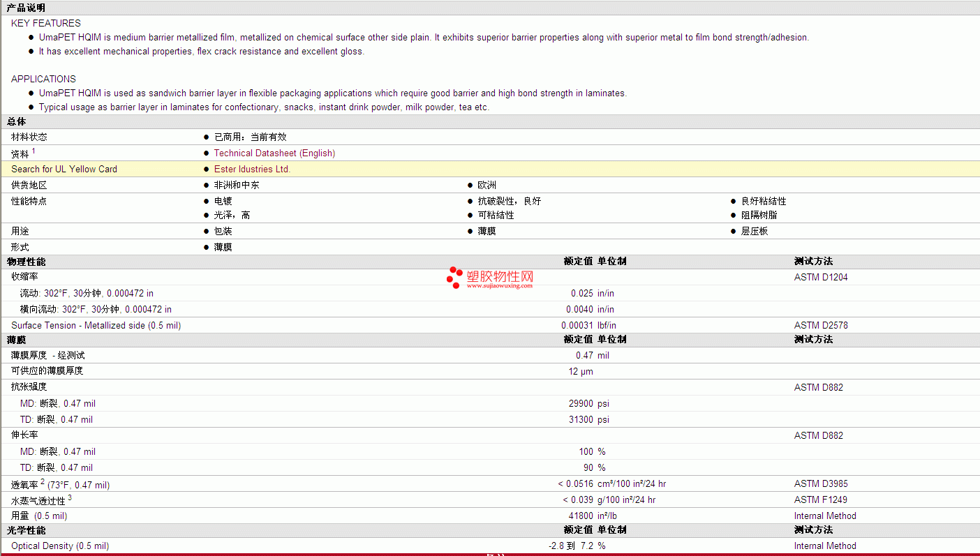
Task: Click the Surface Tension - Metallized side row
Action: [490, 326]
